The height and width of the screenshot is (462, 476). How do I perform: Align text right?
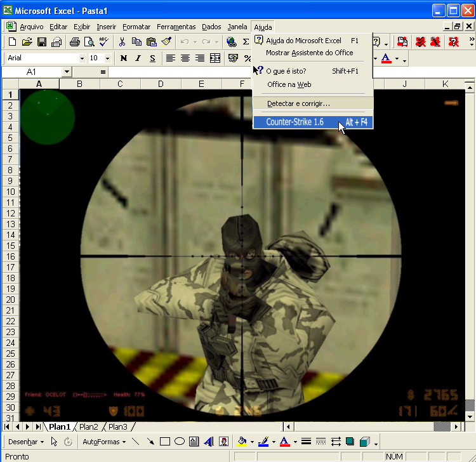coord(200,58)
